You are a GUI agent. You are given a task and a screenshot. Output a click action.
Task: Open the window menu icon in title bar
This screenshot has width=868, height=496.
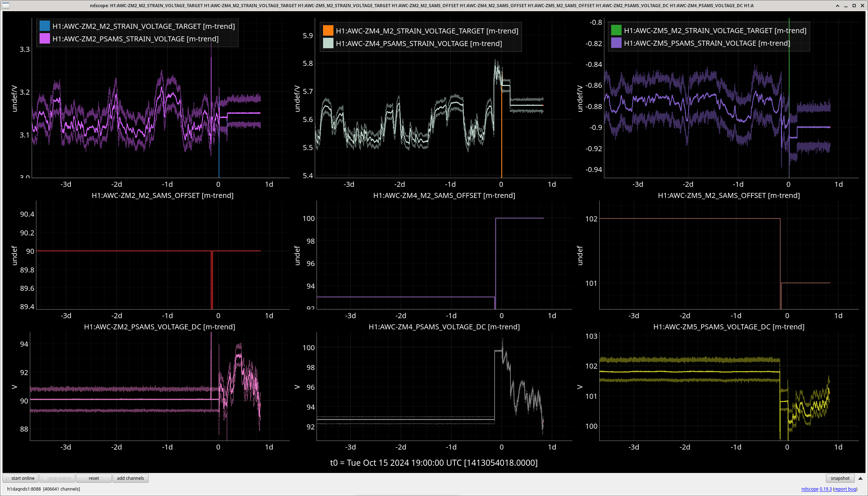(x=6, y=5)
